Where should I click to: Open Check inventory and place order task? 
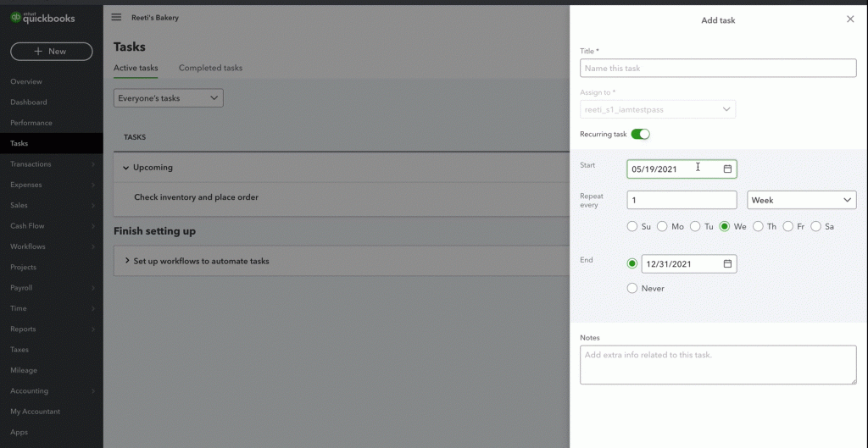point(196,196)
